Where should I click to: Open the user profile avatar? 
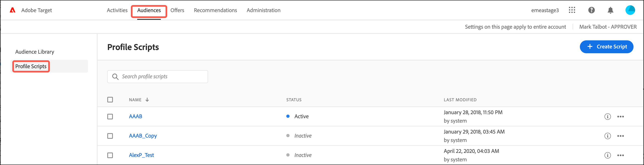click(x=630, y=10)
